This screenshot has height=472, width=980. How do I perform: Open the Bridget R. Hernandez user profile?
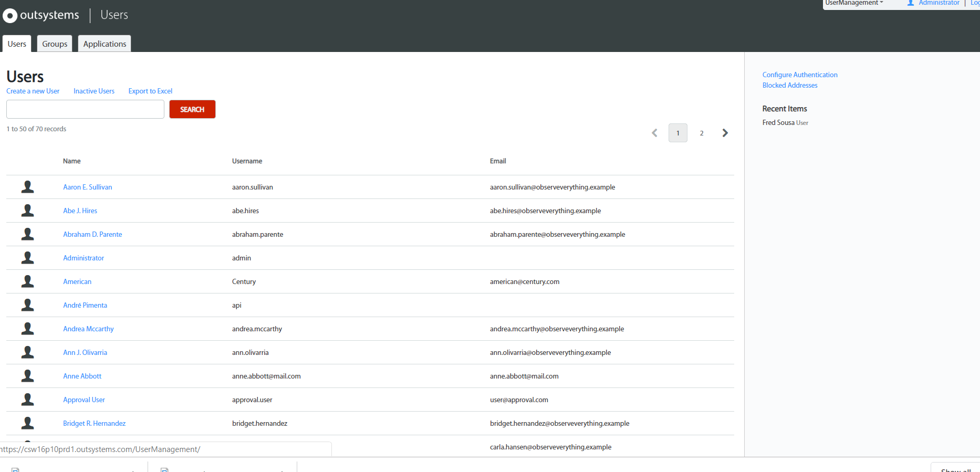[x=95, y=423]
